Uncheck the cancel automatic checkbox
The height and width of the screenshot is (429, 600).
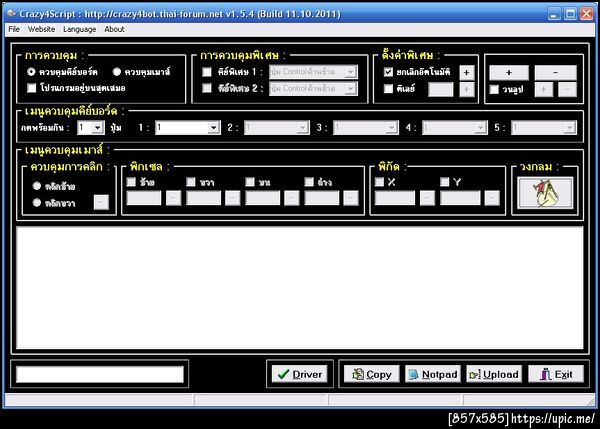(388, 72)
